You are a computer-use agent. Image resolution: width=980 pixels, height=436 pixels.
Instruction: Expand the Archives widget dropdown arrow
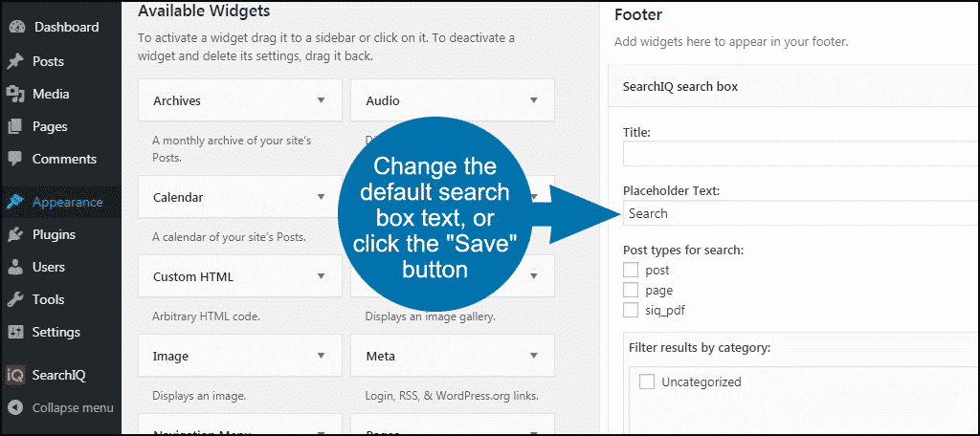coord(322,99)
